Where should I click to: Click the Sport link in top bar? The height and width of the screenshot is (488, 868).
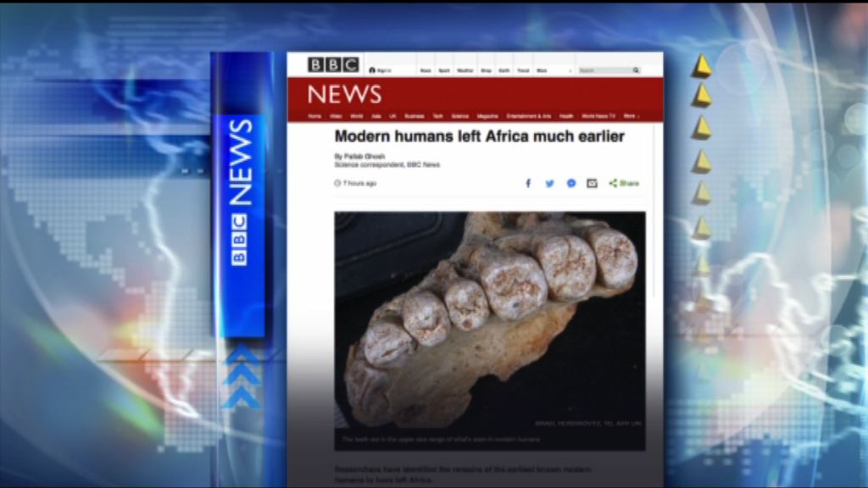(444, 70)
